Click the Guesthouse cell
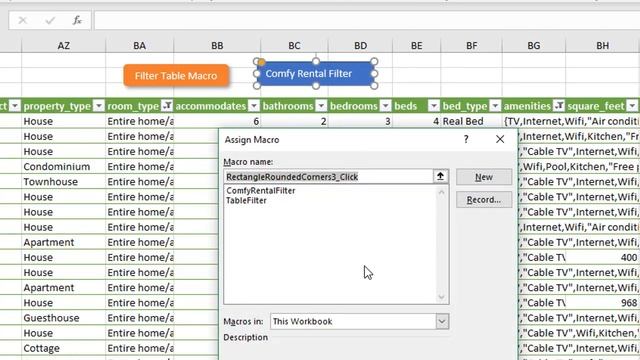Viewport: 640px width, 360px height. [63, 318]
